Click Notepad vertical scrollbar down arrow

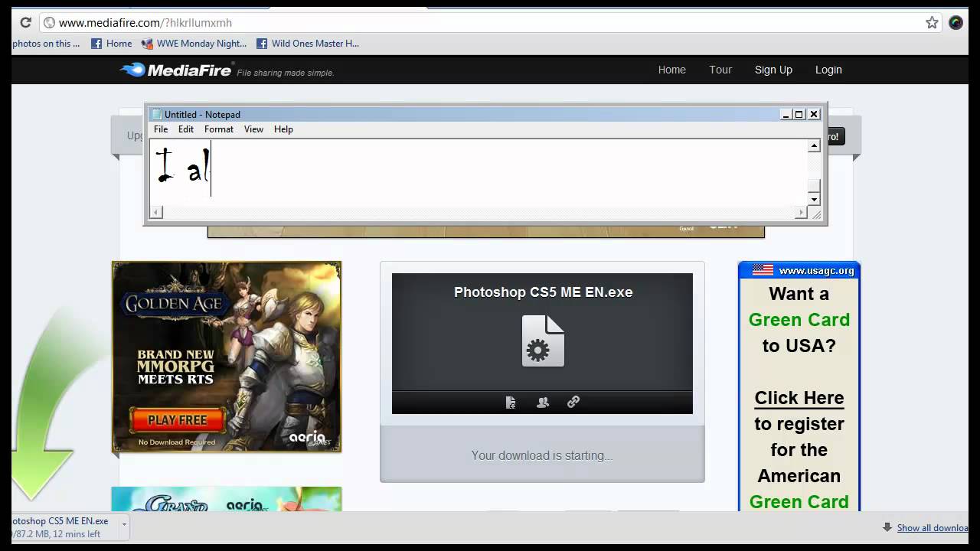(x=814, y=199)
